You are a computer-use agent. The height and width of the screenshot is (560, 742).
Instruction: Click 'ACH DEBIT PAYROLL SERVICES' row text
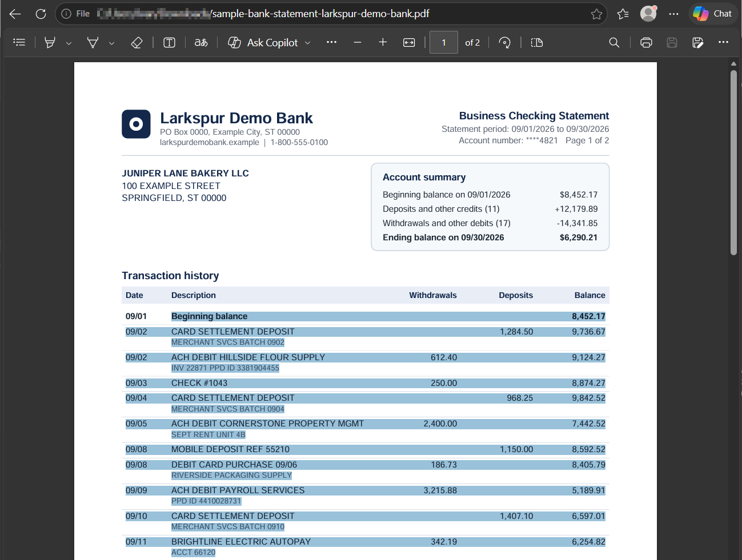click(238, 490)
